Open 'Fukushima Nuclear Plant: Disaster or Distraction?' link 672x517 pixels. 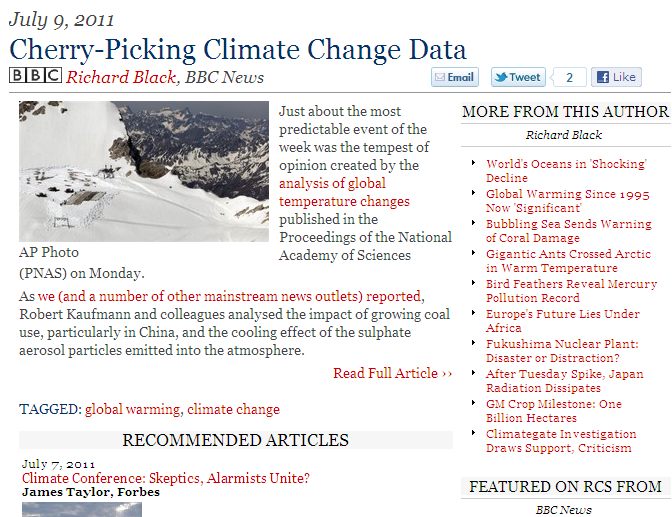[x=562, y=351]
